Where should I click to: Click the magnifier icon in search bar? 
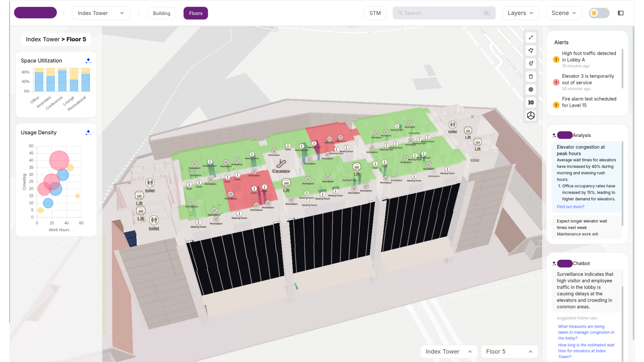tap(400, 13)
